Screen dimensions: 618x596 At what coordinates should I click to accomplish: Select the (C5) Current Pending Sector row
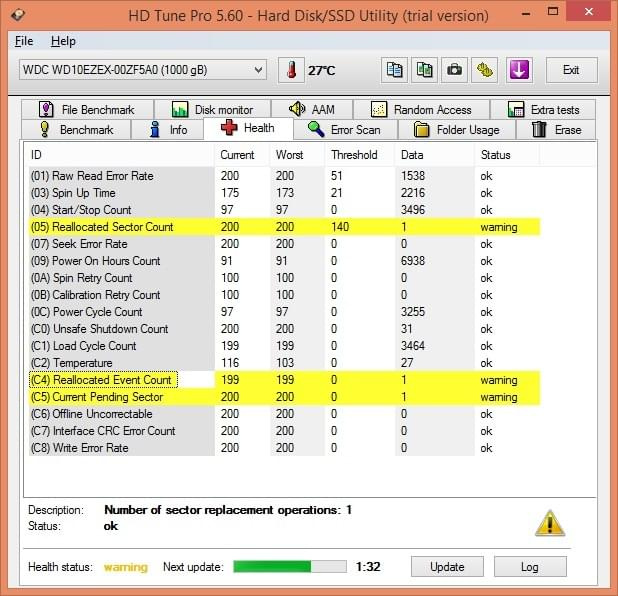pos(285,397)
